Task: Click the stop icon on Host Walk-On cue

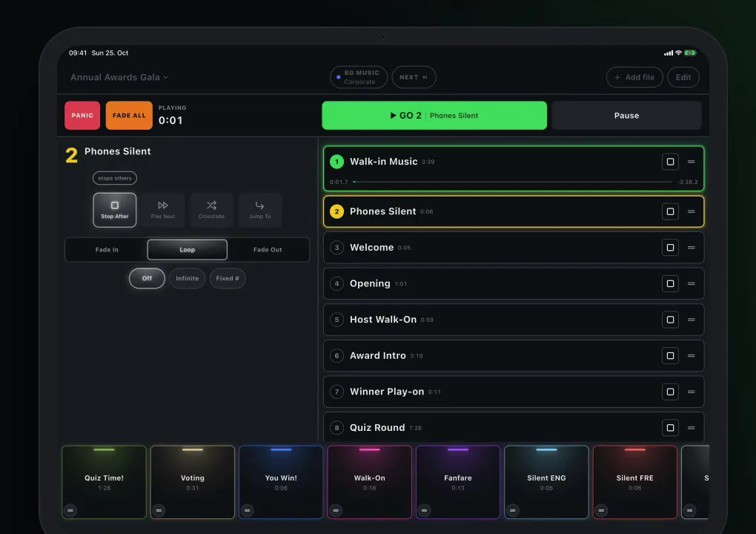Action: click(670, 320)
